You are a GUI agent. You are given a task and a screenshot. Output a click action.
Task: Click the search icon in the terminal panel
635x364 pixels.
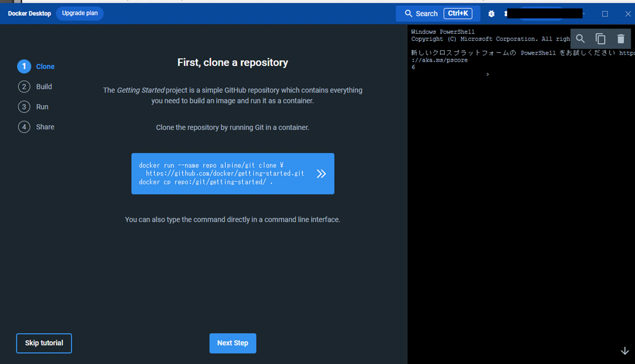coord(580,39)
